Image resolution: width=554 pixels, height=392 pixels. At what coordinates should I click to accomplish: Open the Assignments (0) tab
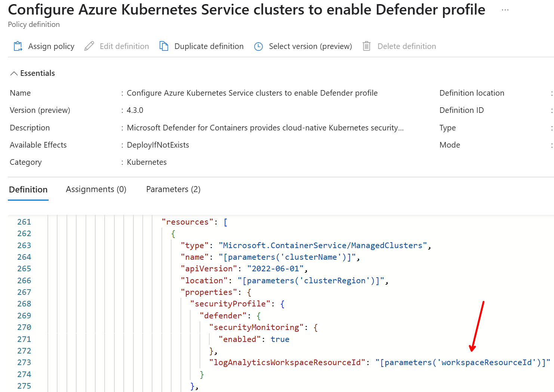[96, 189]
